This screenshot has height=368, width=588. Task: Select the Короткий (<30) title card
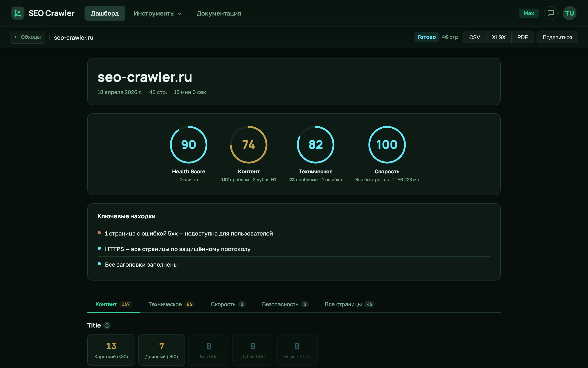111,350
